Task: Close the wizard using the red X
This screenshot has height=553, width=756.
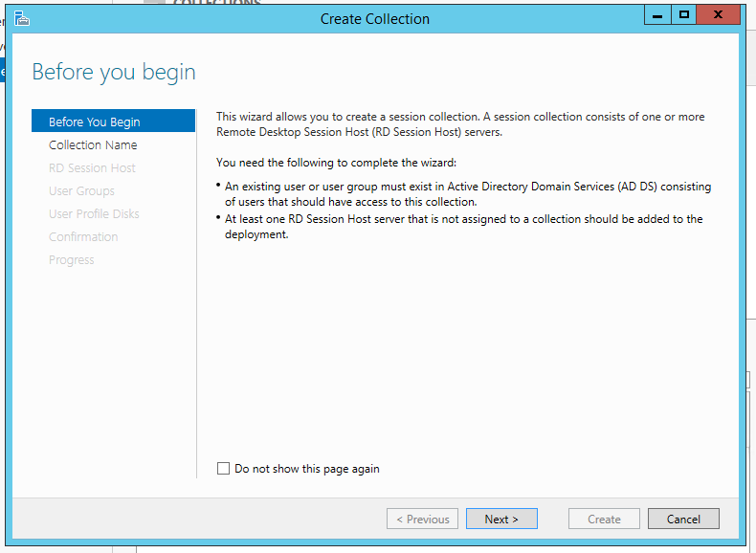Action: click(x=718, y=14)
